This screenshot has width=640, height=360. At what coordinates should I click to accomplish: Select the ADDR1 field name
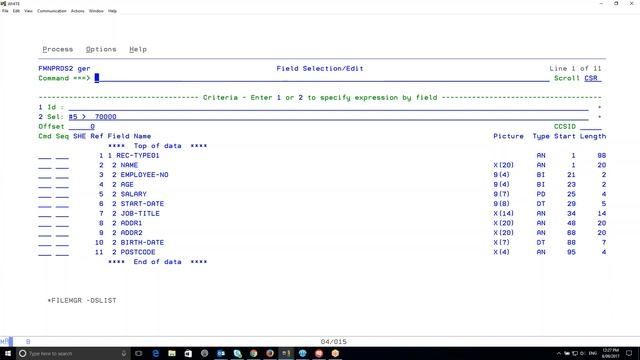[131, 223]
